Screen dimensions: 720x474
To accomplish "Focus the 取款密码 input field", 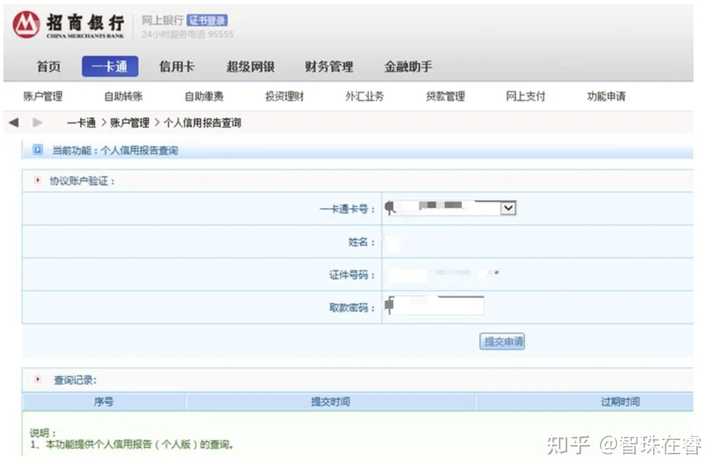I will point(439,305).
